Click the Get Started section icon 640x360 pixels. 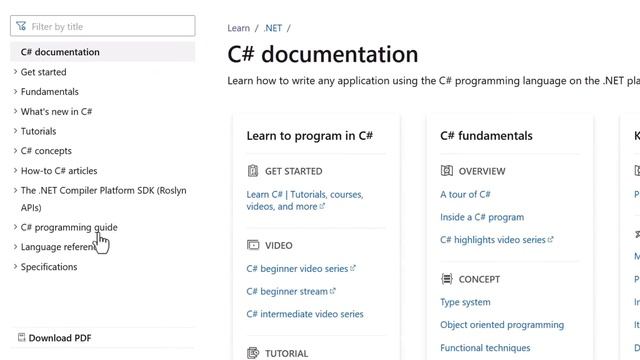tap(253, 171)
